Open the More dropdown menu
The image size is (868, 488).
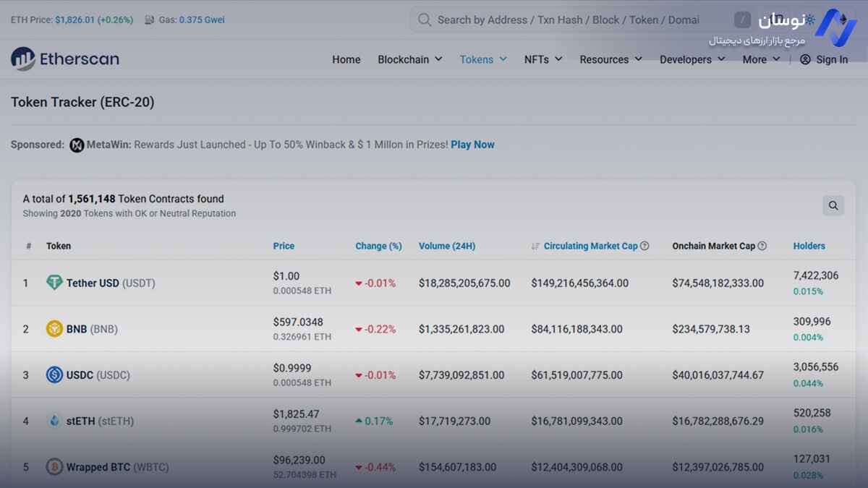(x=761, y=60)
